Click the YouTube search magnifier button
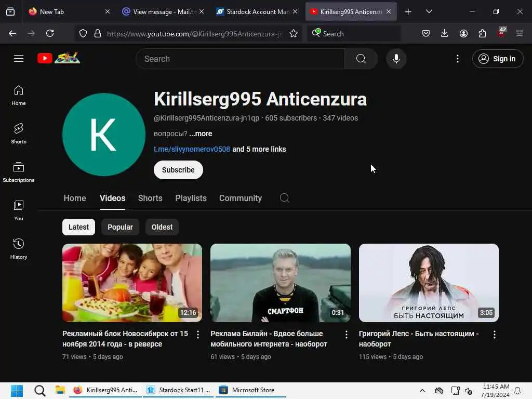 pyautogui.click(x=361, y=59)
